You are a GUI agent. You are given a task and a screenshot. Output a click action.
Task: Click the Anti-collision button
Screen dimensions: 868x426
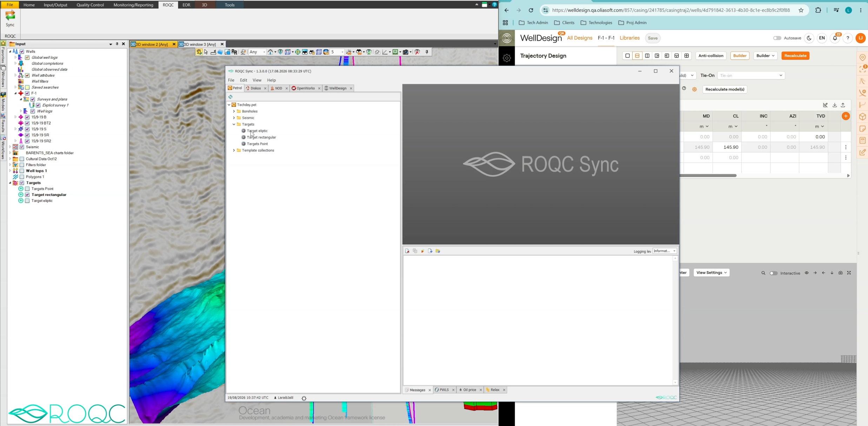pos(711,56)
